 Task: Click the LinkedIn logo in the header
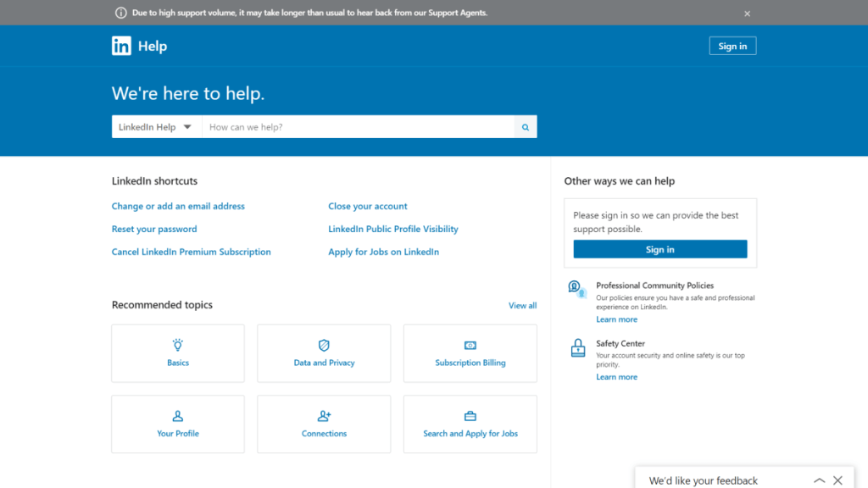pos(121,45)
